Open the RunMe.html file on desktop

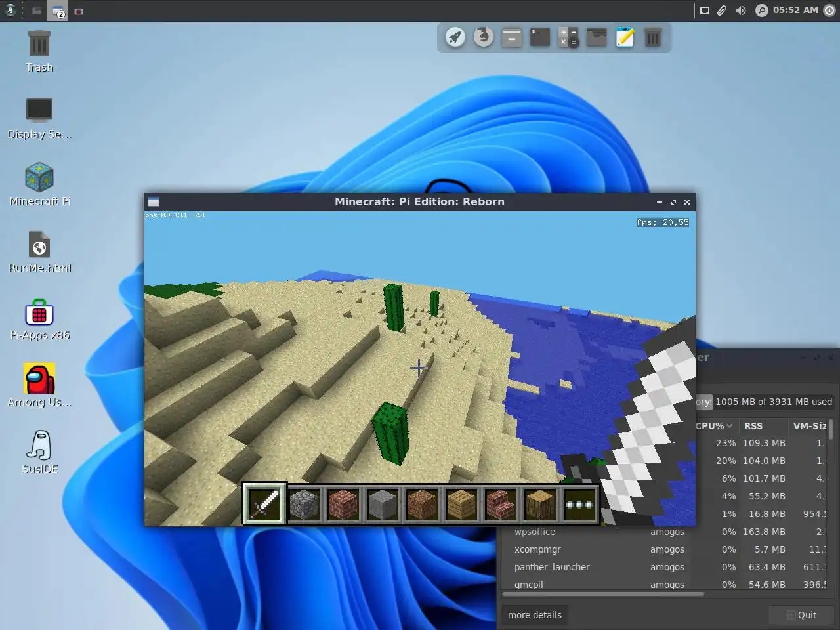click(39, 252)
